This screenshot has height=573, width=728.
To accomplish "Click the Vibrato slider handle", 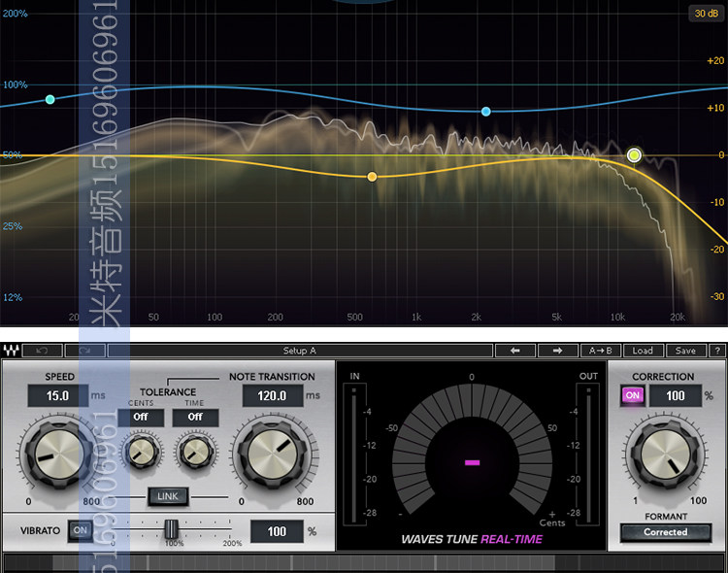I will pyautogui.click(x=171, y=529).
